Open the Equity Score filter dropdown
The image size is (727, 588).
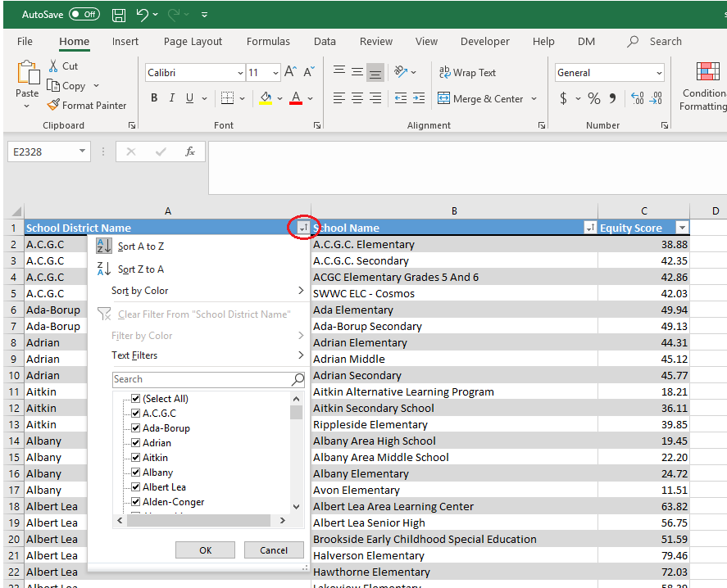[681, 228]
